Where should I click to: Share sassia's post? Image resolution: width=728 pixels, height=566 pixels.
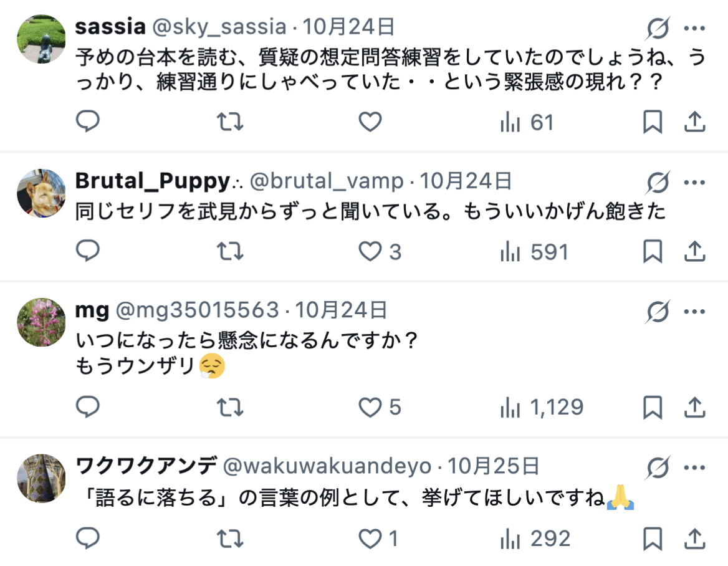(x=694, y=122)
